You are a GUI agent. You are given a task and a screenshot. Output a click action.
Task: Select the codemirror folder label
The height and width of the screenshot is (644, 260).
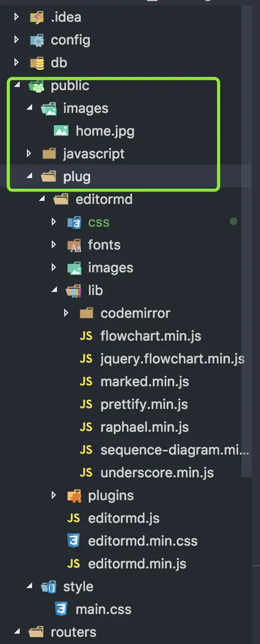(x=135, y=314)
